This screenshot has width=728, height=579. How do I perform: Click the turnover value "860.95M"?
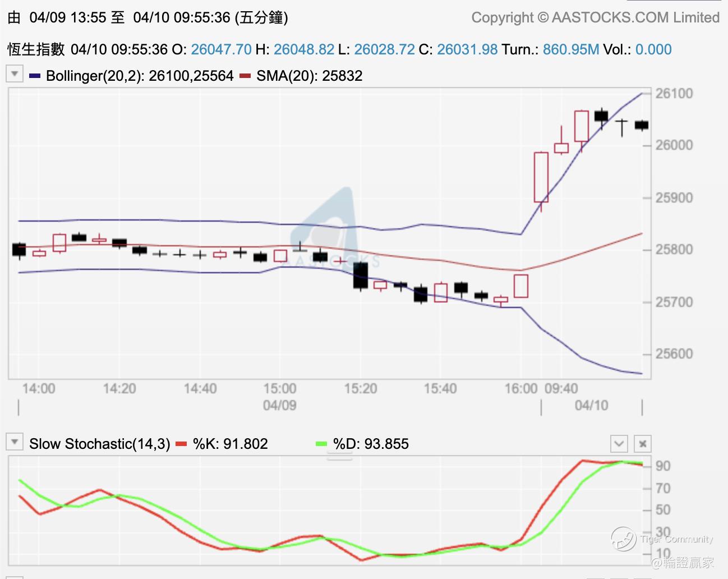point(571,49)
